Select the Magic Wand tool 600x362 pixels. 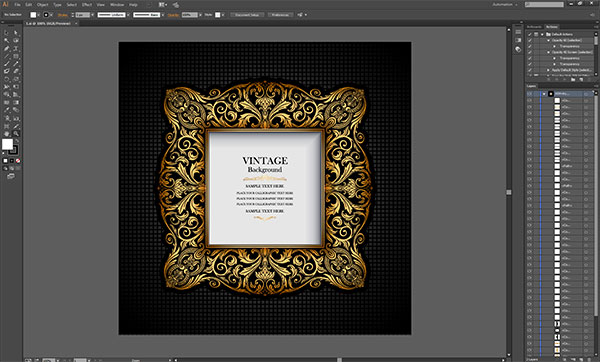pos(7,41)
